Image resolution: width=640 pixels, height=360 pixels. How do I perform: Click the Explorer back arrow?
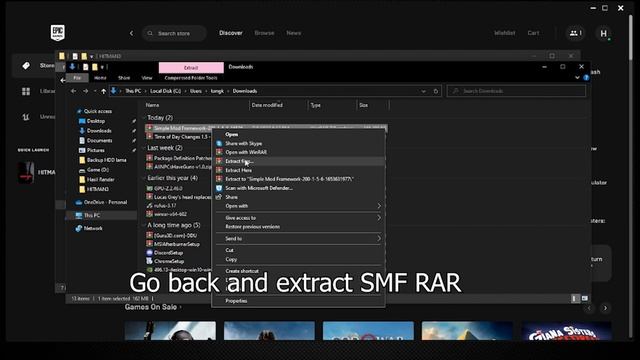tap(73, 91)
